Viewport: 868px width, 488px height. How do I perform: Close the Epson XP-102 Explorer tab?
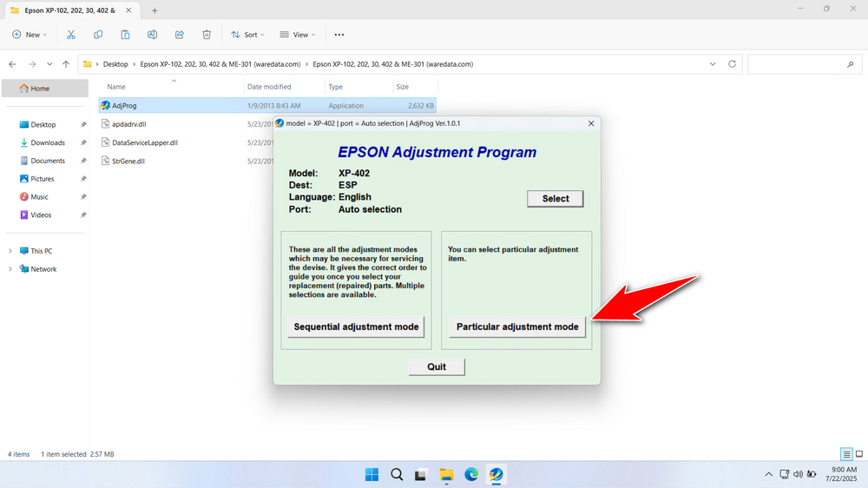pos(128,10)
